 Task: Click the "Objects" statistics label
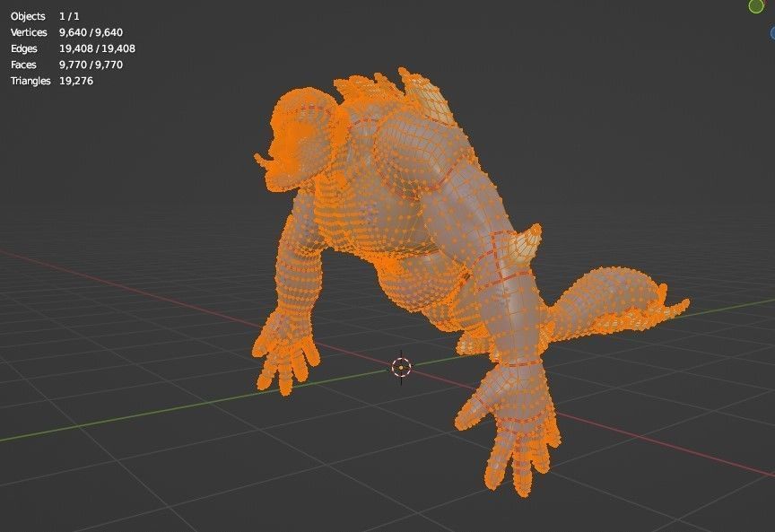(x=28, y=16)
